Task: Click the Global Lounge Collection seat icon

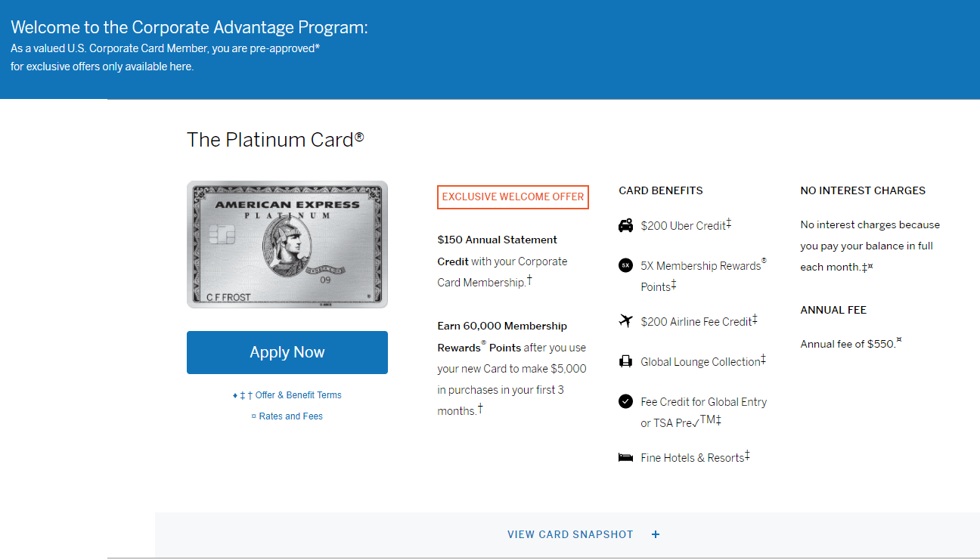Action: click(x=625, y=361)
